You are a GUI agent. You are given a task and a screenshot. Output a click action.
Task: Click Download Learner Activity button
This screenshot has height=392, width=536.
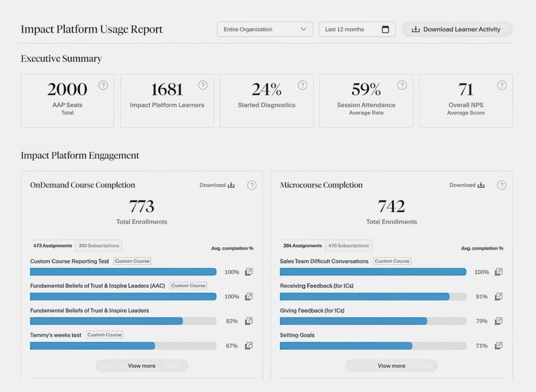click(x=457, y=29)
